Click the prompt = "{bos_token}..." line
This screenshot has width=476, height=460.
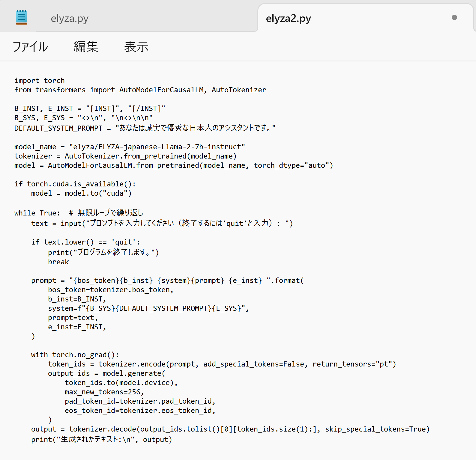tap(167, 280)
